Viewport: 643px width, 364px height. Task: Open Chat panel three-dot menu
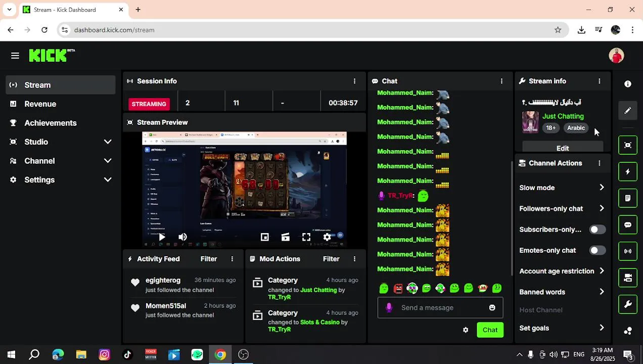coord(501,81)
